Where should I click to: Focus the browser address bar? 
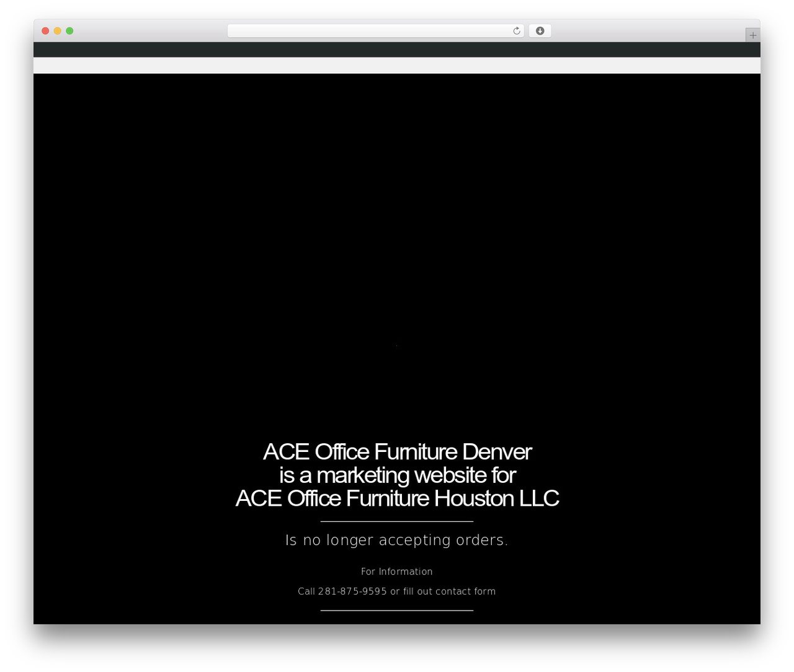pos(376,31)
